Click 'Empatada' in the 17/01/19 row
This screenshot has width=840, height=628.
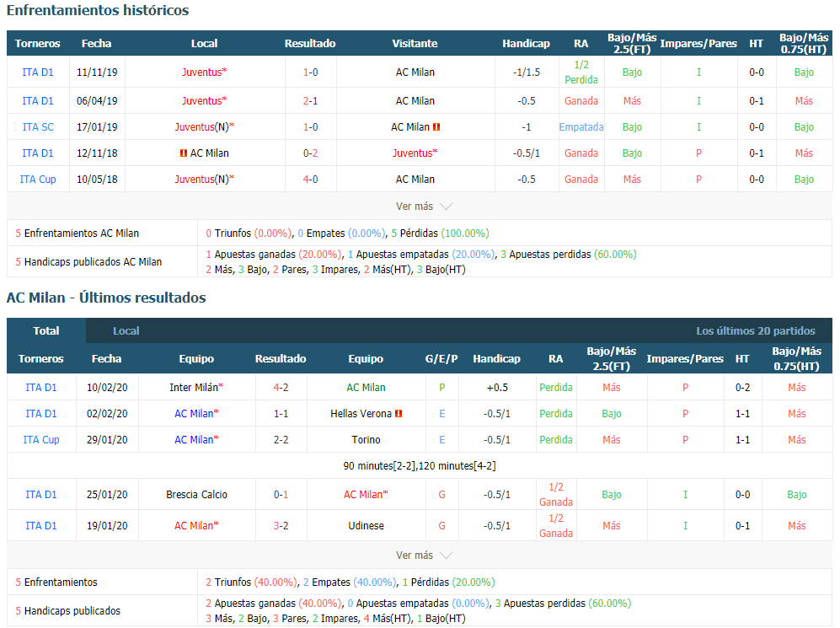581,127
